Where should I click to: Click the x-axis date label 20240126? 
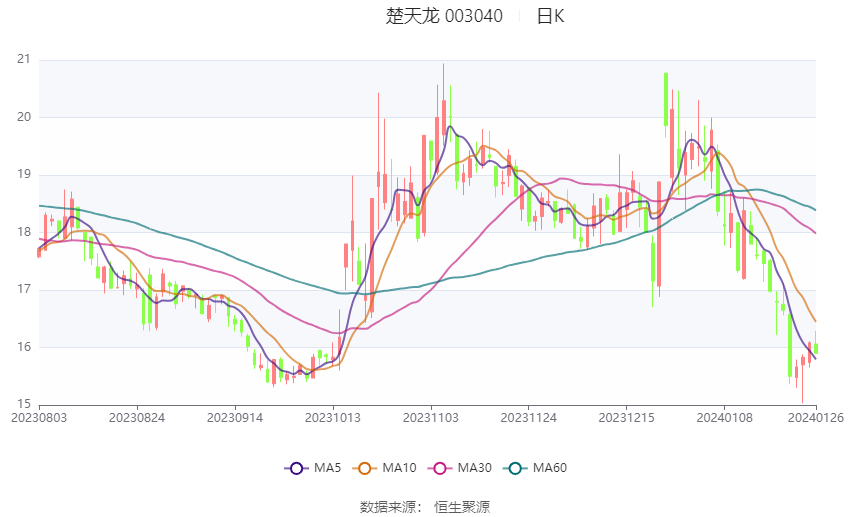816,418
